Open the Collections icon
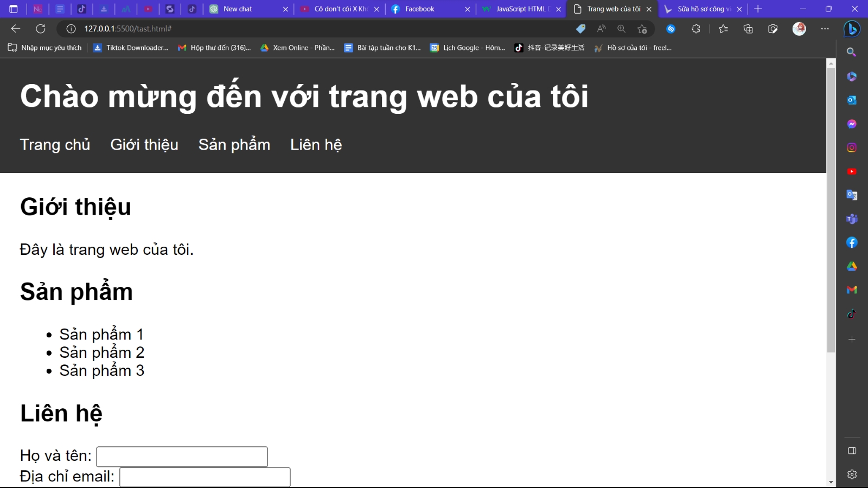Screen dimensions: 868x488 (748, 29)
